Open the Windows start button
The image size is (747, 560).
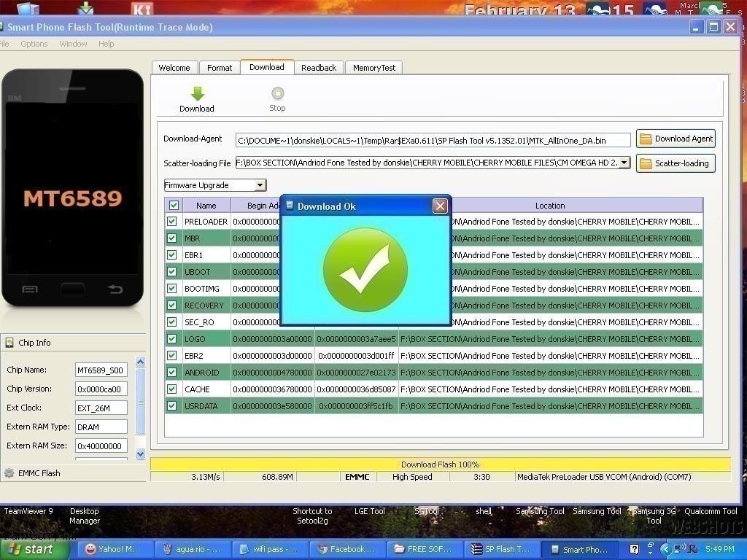click(34, 549)
